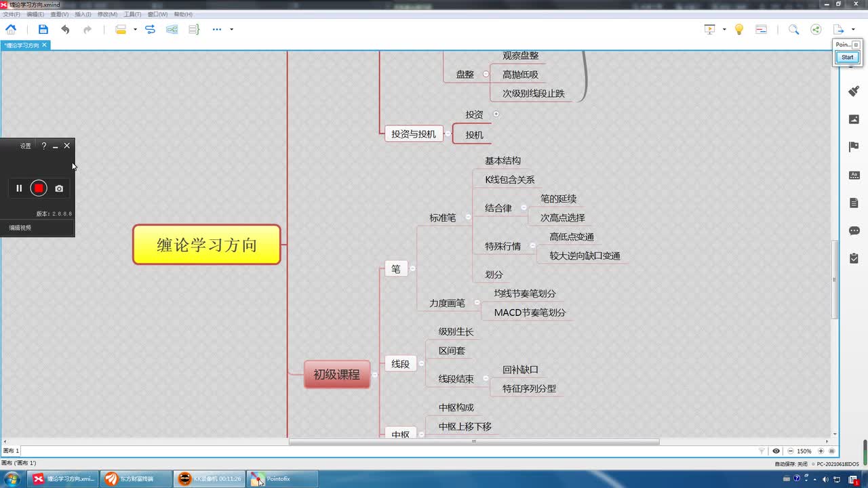Screen dimensions: 868x488
Task: Add a summary bracket
Action: click(x=194, y=29)
